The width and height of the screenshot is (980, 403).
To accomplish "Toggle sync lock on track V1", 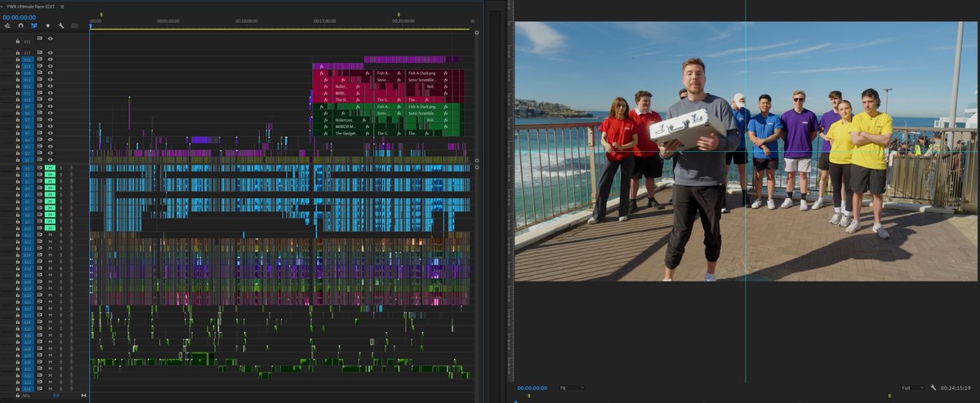I will point(39,160).
